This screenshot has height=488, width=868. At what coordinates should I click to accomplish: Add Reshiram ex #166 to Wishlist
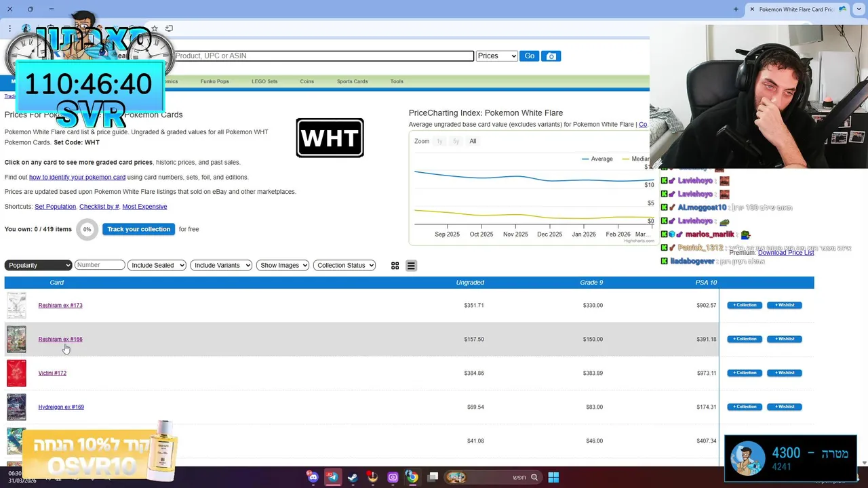[785, 339]
